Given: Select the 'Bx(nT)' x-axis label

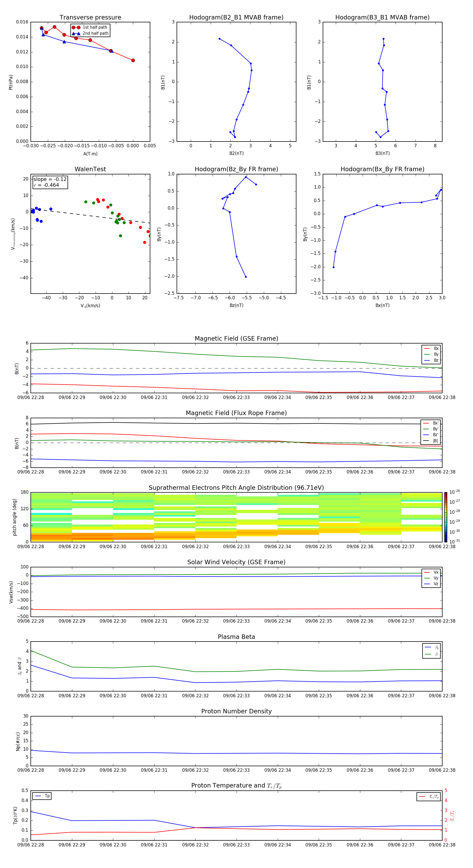Looking at the screenshot, I should pyautogui.click(x=382, y=305).
